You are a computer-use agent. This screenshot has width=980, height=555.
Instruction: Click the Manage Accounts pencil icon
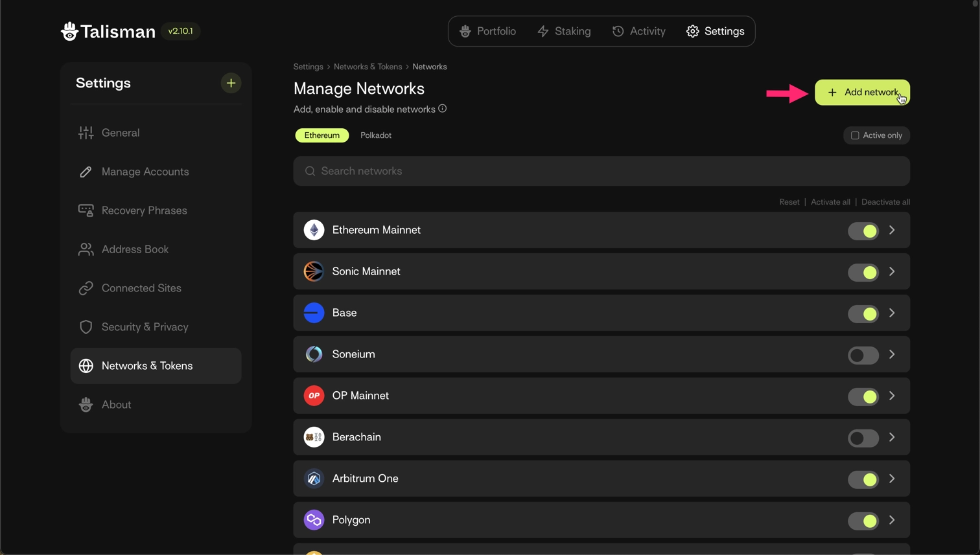click(86, 172)
